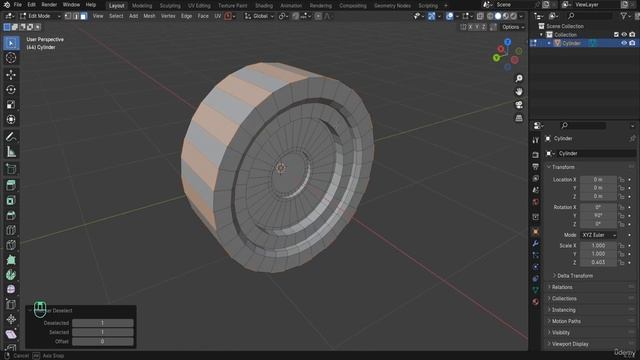Switch to wireframe viewport shading
The height and width of the screenshot is (360, 640).
coord(490,16)
